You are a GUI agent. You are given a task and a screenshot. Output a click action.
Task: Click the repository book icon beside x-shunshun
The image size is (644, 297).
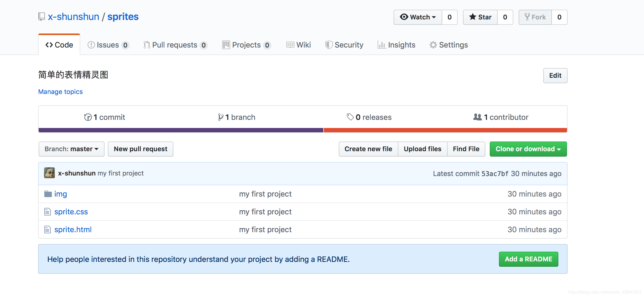[x=41, y=17]
